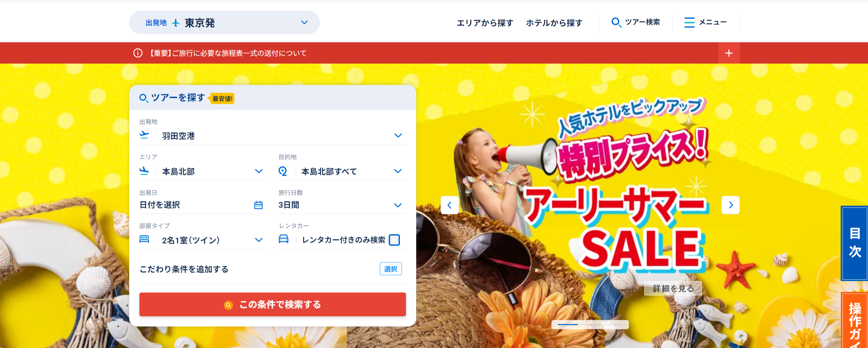Open the 東京発 departure selector at top
868x348 pixels.
click(x=225, y=22)
